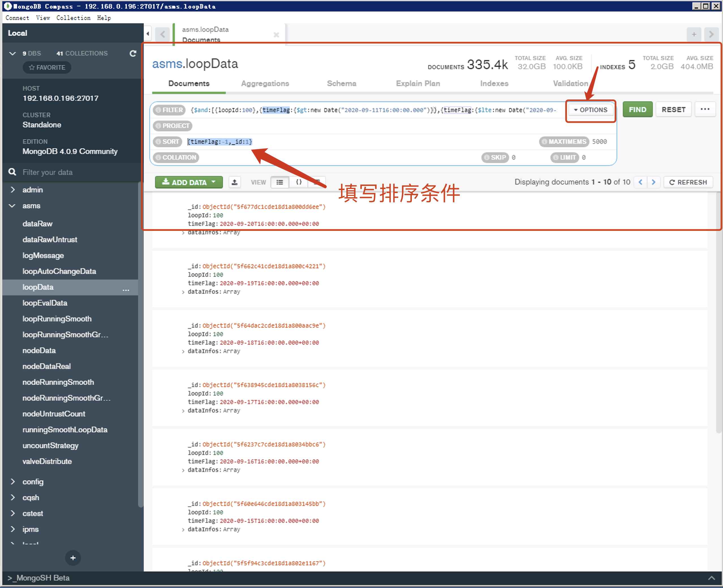
Task: Collapse the asms database tree
Action: [x=12, y=206]
